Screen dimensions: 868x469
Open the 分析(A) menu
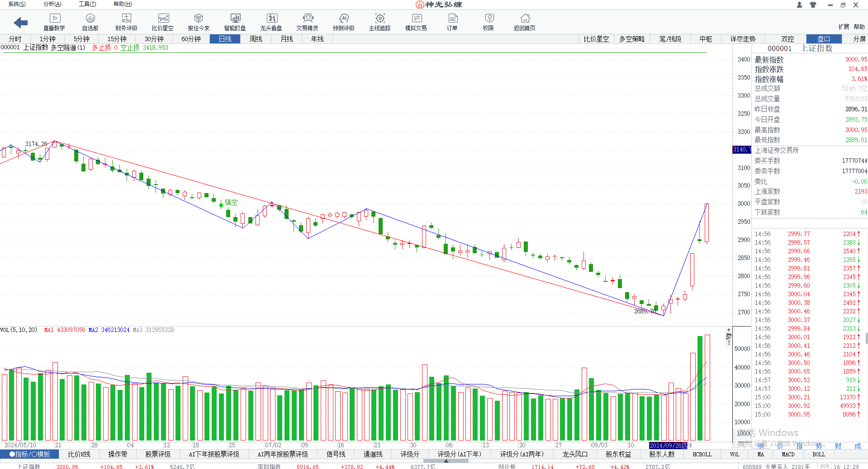coord(52,4)
